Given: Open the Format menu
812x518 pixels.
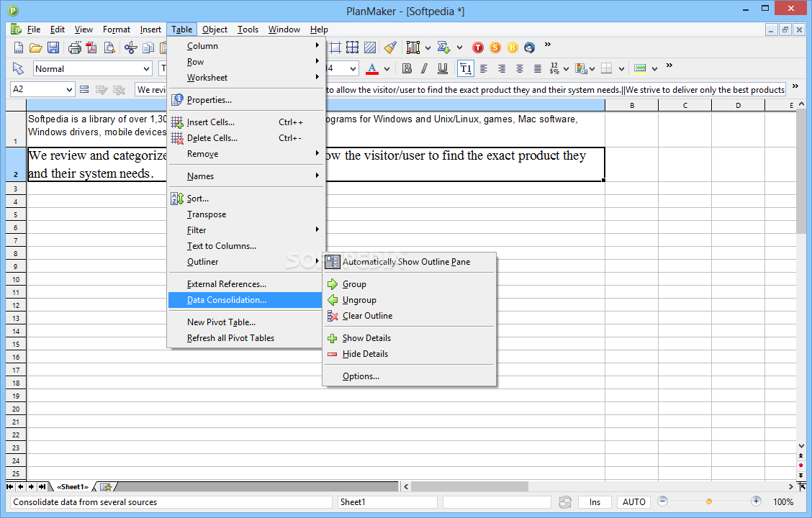Looking at the screenshot, I should point(117,29).
